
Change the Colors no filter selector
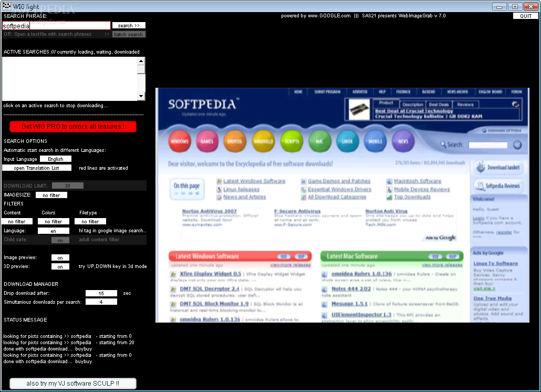pos(54,222)
